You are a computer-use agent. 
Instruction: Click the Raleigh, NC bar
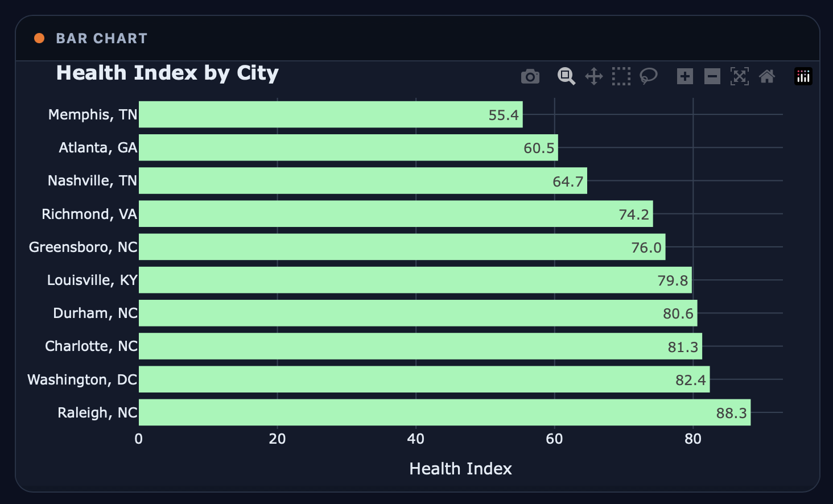pyautogui.click(x=445, y=412)
